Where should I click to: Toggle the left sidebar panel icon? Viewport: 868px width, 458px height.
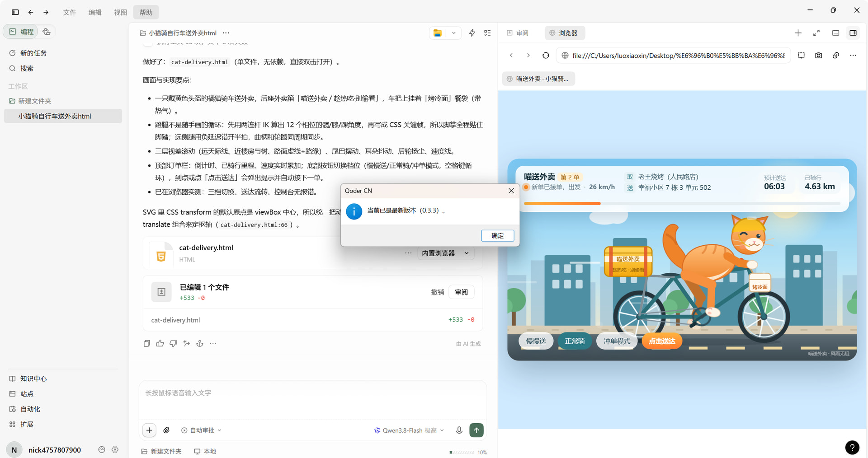pyautogui.click(x=15, y=12)
